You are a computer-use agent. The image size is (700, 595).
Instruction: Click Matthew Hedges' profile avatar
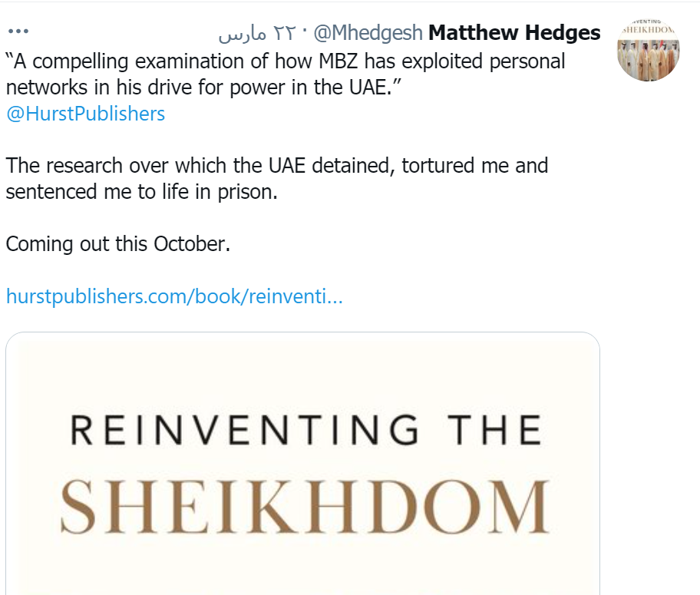649,48
